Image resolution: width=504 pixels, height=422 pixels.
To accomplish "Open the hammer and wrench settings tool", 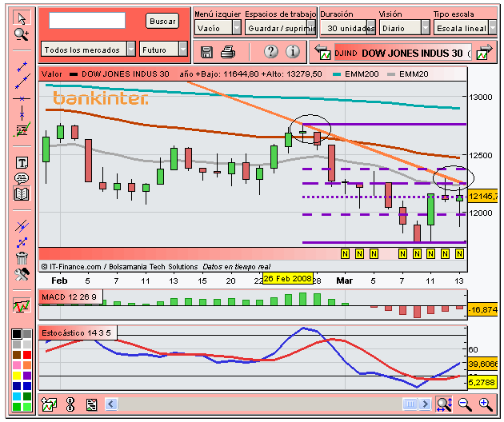I will click(22, 274).
